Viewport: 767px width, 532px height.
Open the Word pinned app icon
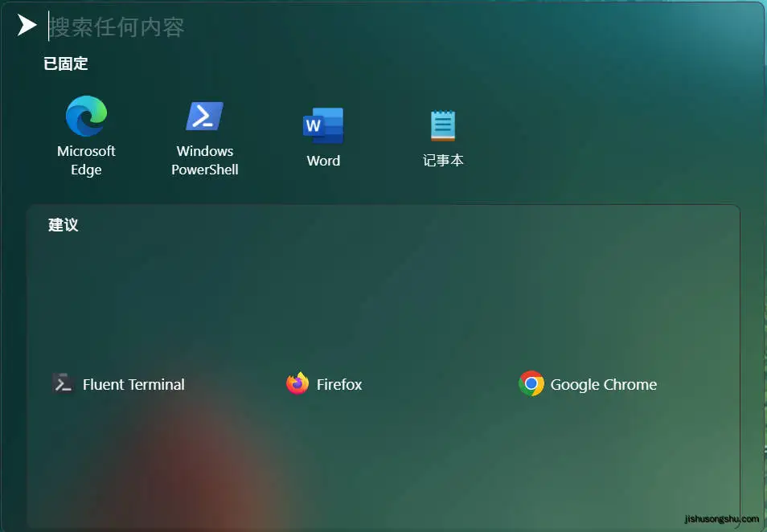[323, 125]
